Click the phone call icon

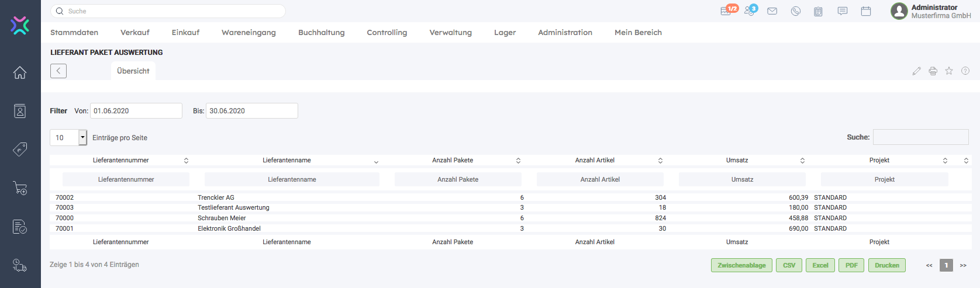click(795, 11)
